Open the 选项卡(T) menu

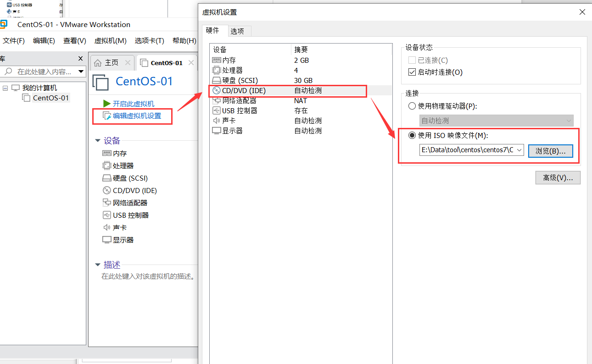point(150,41)
